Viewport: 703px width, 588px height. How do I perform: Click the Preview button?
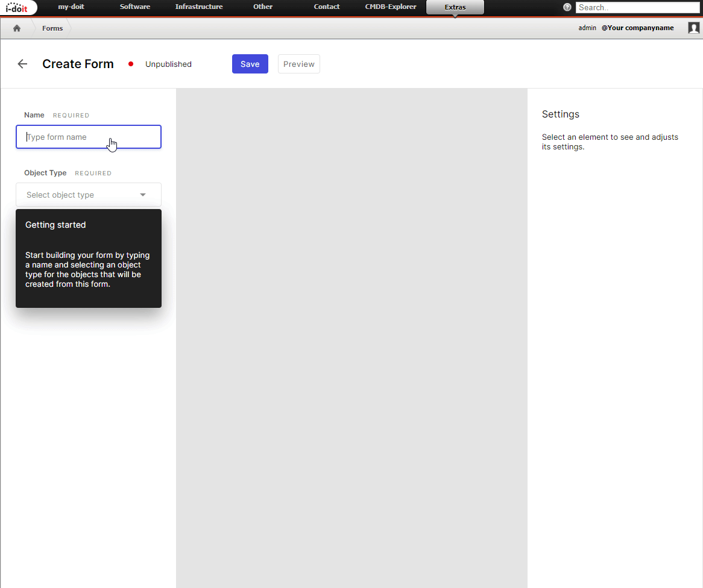(x=299, y=64)
